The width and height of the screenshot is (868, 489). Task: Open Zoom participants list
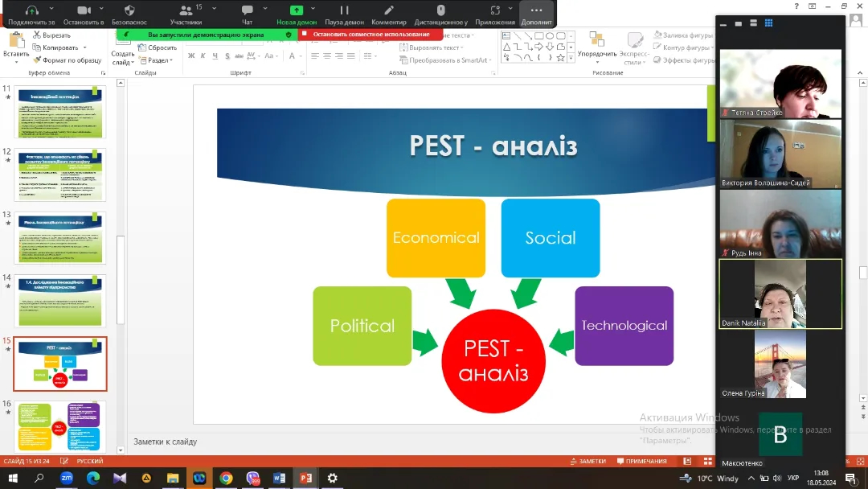(x=186, y=14)
